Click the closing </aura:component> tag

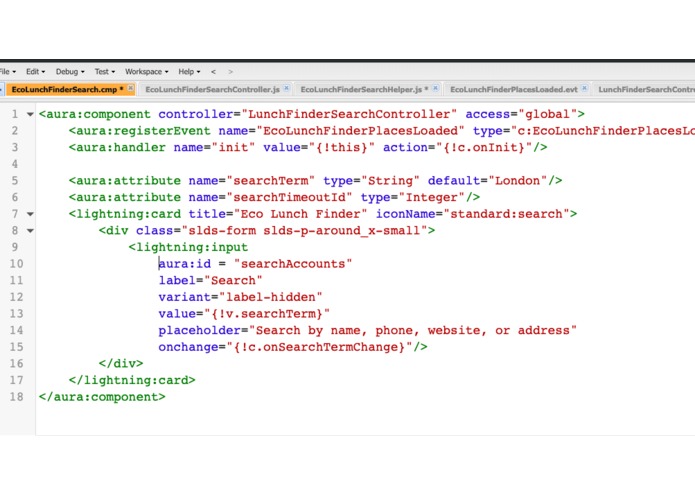coord(102,397)
